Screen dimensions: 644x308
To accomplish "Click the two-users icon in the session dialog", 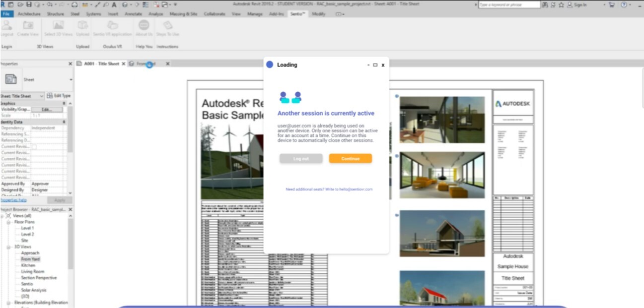I will [290, 97].
